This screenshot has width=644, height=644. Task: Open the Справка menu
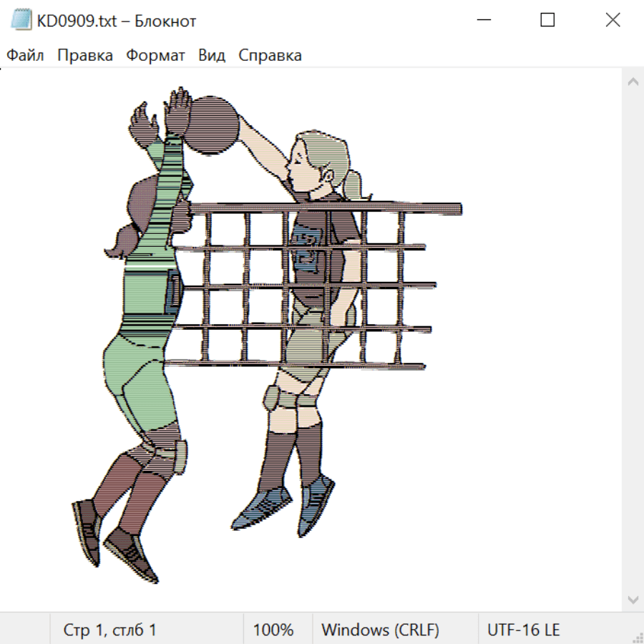(270, 56)
